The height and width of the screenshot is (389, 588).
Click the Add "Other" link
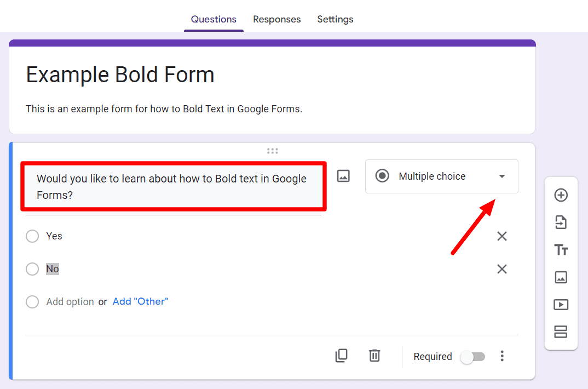[x=140, y=301]
